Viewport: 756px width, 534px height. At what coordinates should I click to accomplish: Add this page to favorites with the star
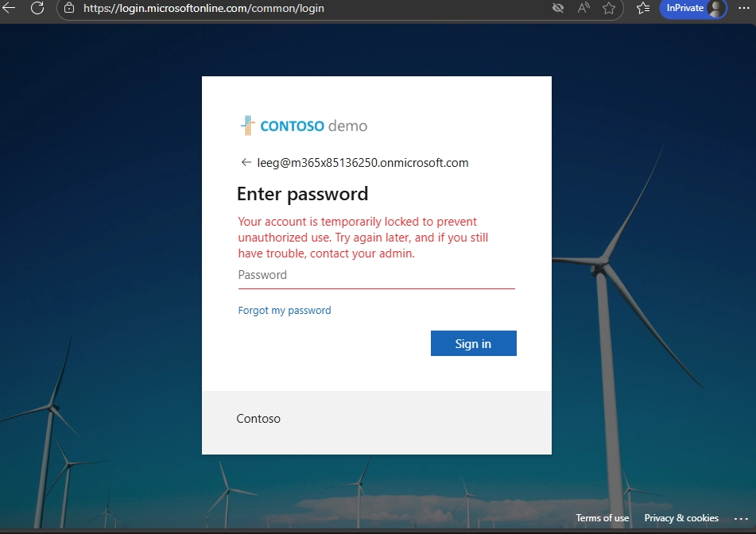tap(610, 8)
